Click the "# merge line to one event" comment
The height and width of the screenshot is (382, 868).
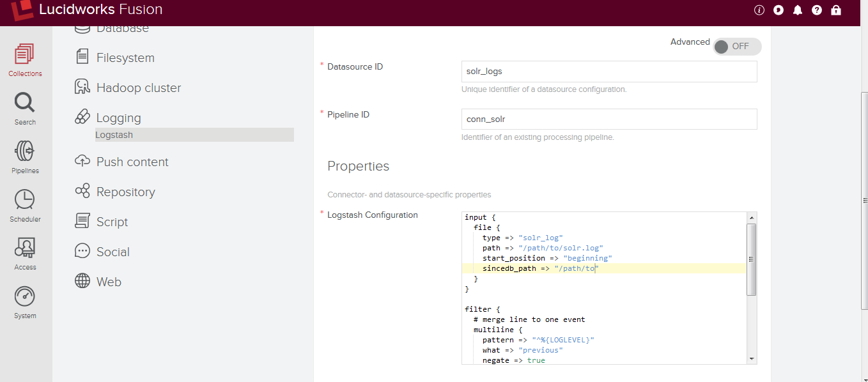529,319
